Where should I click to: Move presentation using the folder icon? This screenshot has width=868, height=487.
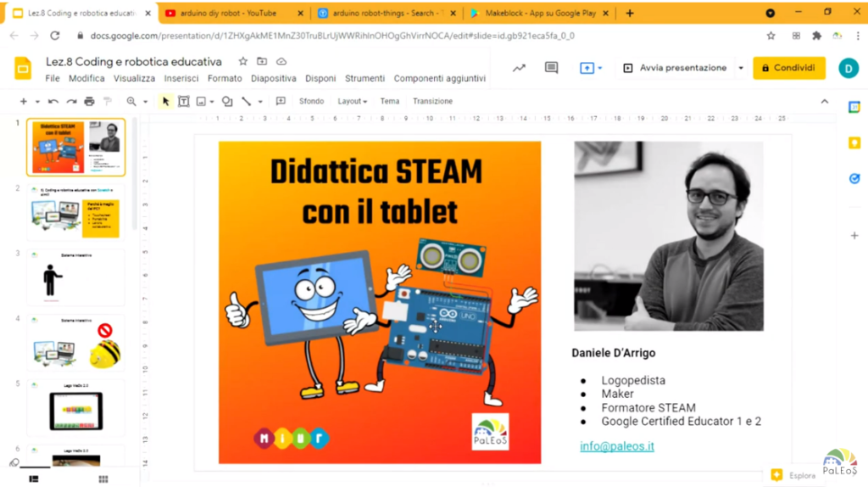click(x=262, y=61)
